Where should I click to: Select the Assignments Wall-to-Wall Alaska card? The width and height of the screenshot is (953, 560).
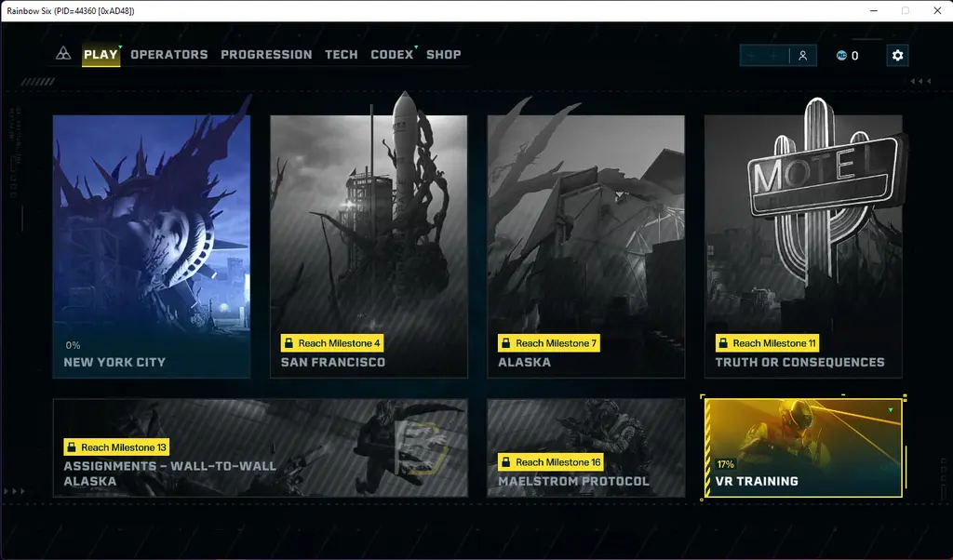pos(261,447)
